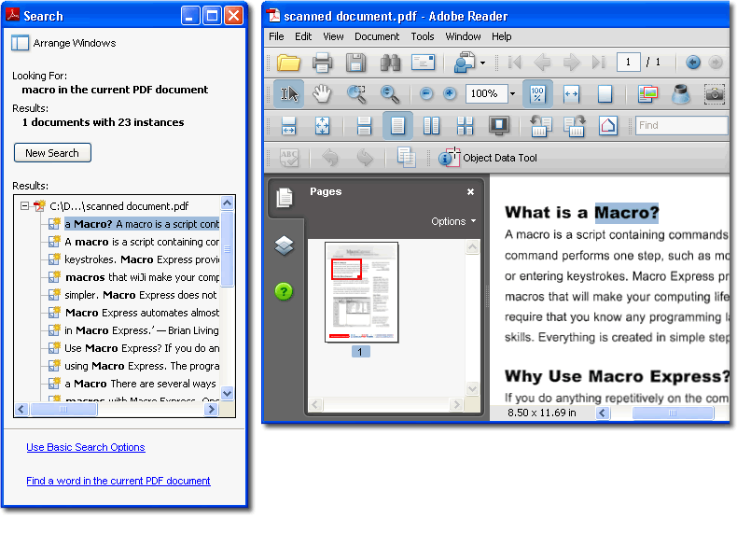
Task: Open the Document menu
Action: point(377,36)
